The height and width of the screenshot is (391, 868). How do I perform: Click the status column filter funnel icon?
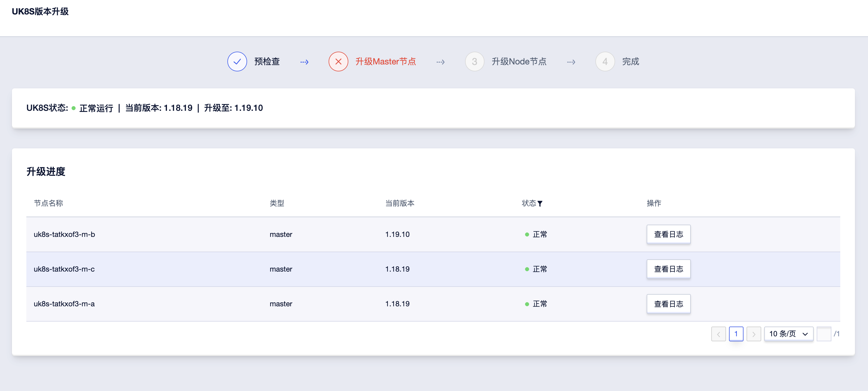[x=540, y=204]
